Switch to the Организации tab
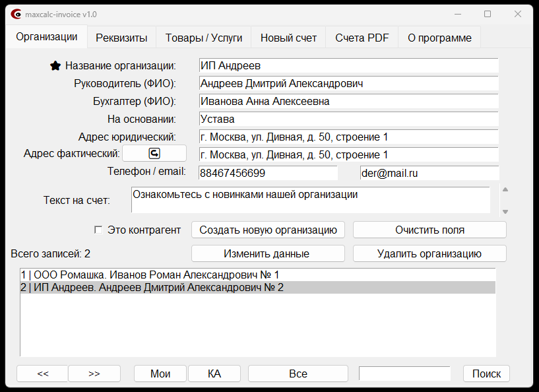 coord(46,37)
